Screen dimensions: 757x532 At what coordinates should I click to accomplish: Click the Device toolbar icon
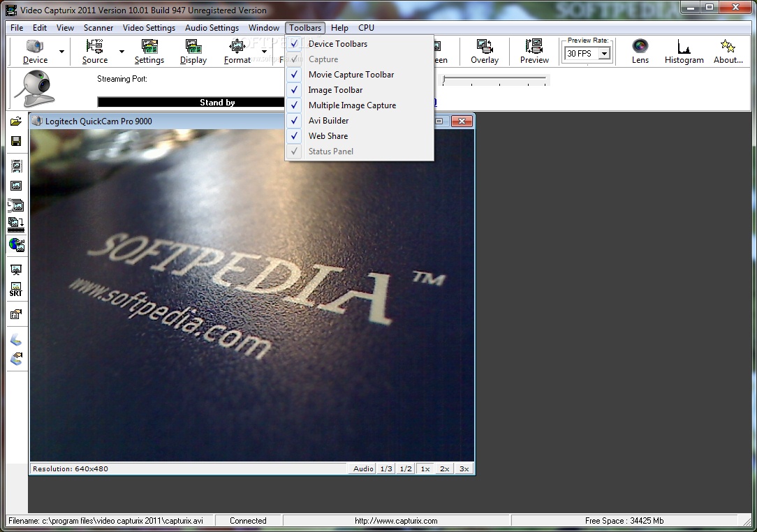tap(35, 51)
